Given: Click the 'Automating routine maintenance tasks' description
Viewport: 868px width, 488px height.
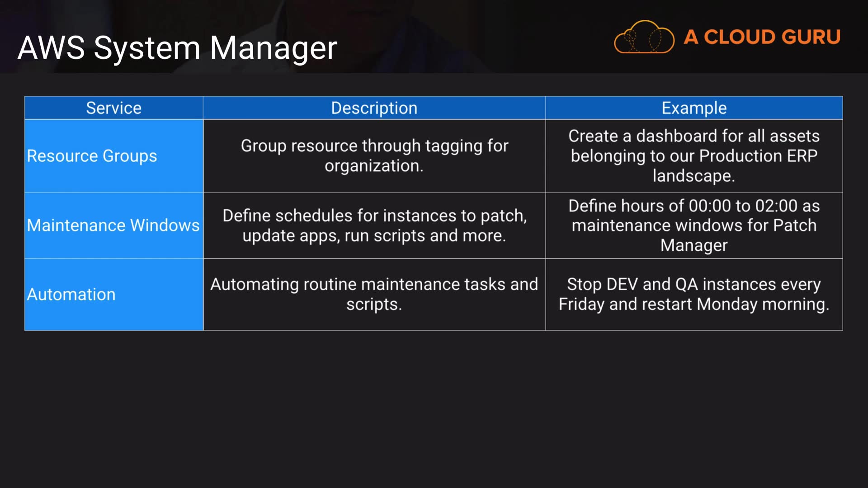Looking at the screenshot, I should (374, 285).
